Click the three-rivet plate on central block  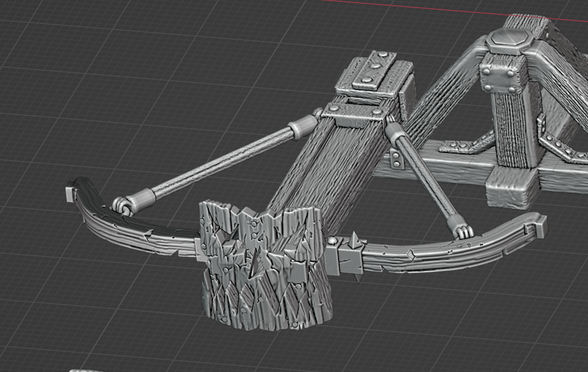tap(375, 71)
